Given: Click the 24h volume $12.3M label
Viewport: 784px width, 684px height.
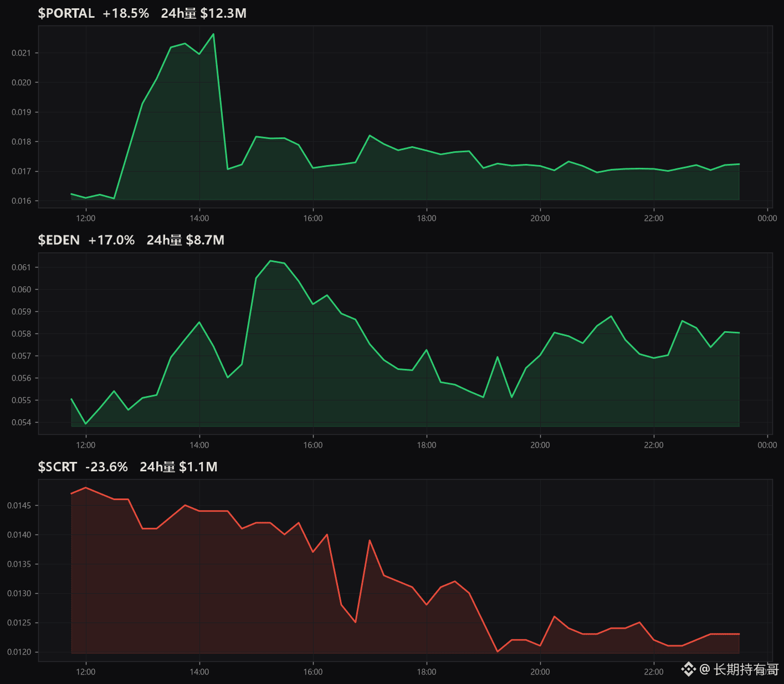Looking at the screenshot, I should click(x=203, y=13).
